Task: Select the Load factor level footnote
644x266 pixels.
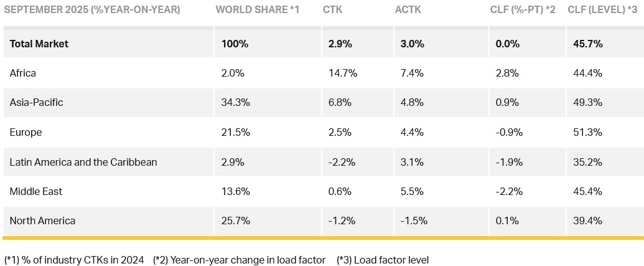Action: [x=383, y=260]
